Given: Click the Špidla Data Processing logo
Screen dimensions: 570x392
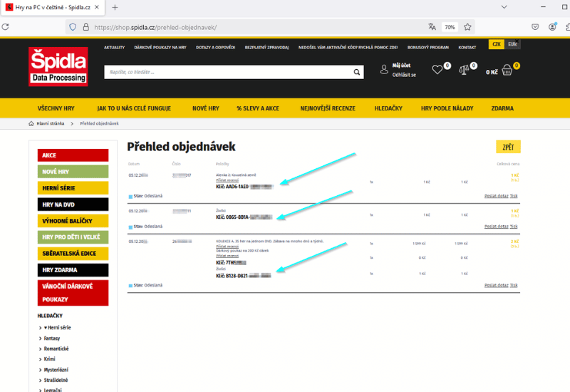Looking at the screenshot, I should (x=58, y=66).
